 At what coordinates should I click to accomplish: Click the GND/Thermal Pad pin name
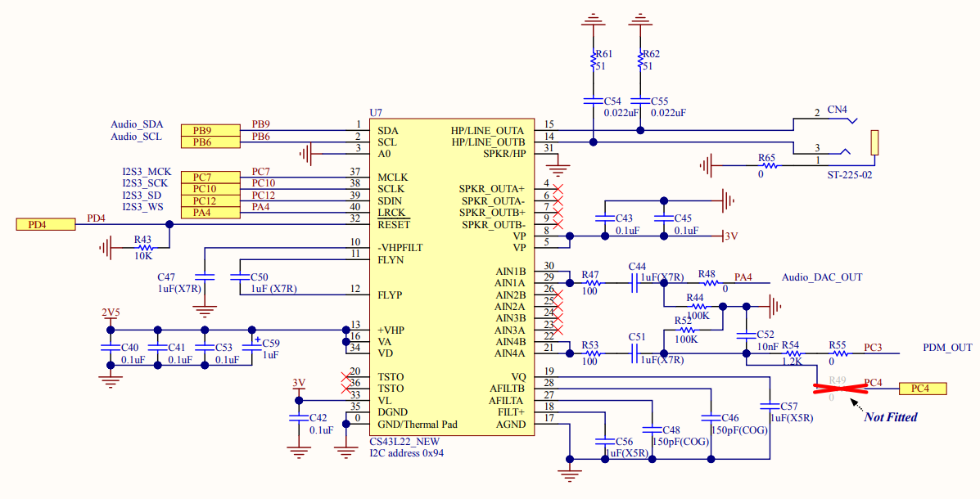point(418,424)
